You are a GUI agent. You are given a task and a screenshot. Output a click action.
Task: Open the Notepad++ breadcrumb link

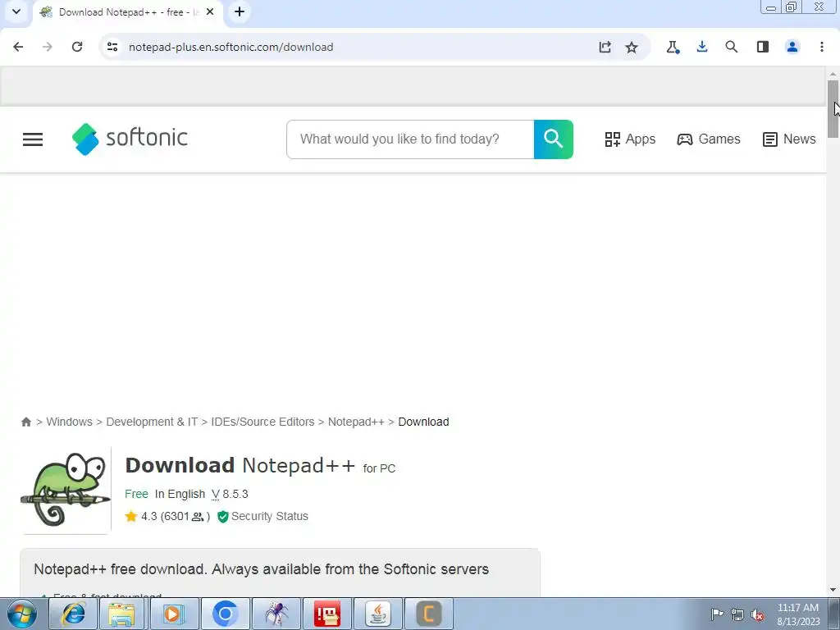coord(356,422)
